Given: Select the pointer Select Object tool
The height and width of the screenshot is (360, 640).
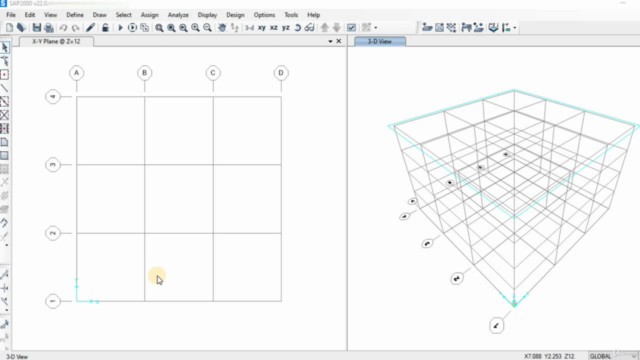Looking at the screenshot, I should pyautogui.click(x=5, y=47).
